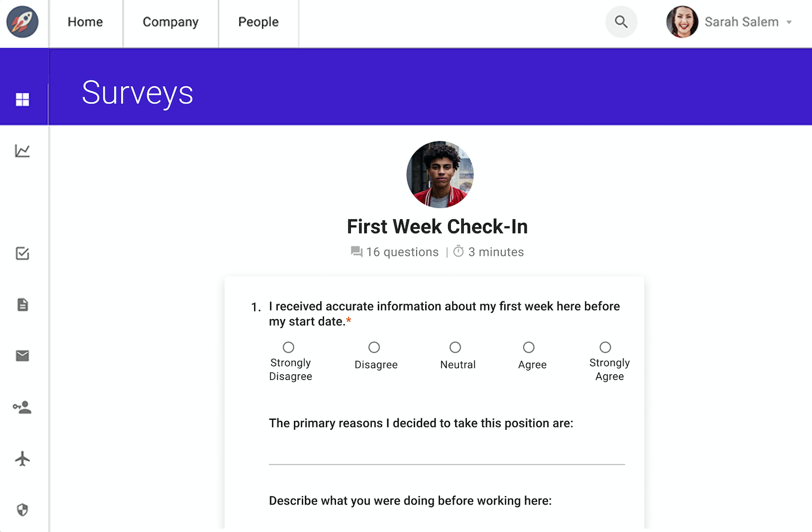Click the search magnifier button

click(x=621, y=22)
